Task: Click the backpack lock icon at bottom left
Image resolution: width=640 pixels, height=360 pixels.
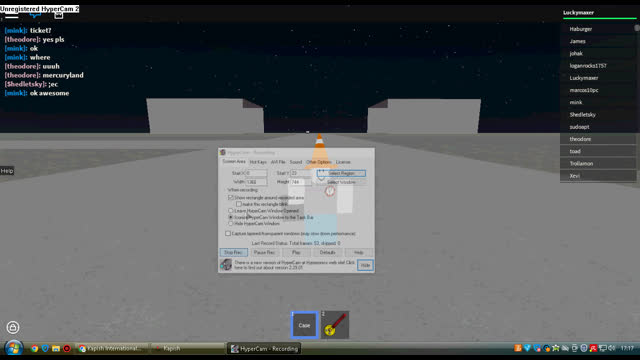Action: pyautogui.click(x=13, y=327)
